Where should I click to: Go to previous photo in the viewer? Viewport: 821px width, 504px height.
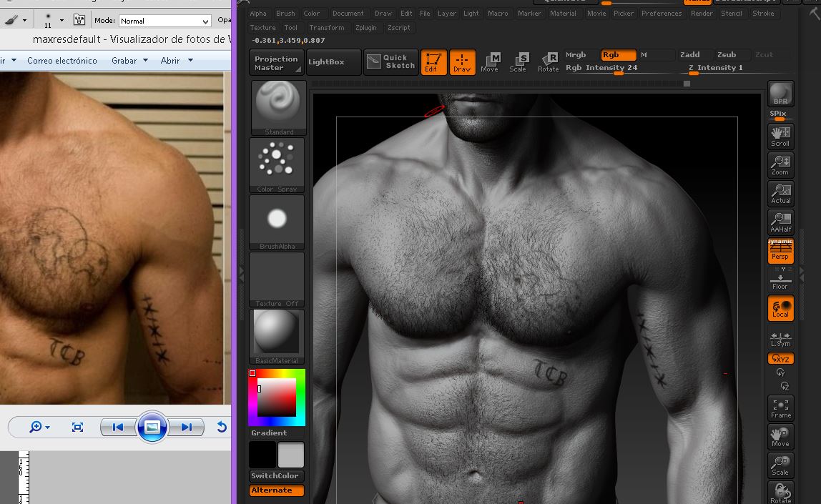[x=118, y=428]
